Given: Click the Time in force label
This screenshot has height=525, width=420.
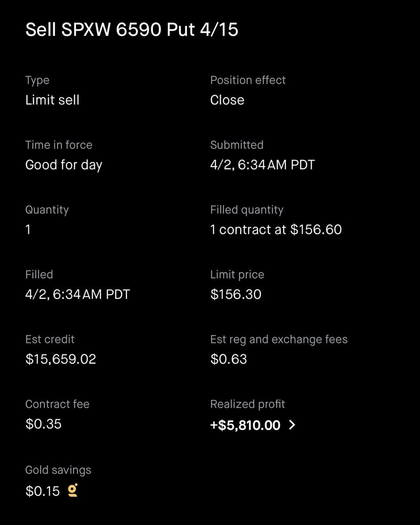Looking at the screenshot, I should (x=59, y=145).
